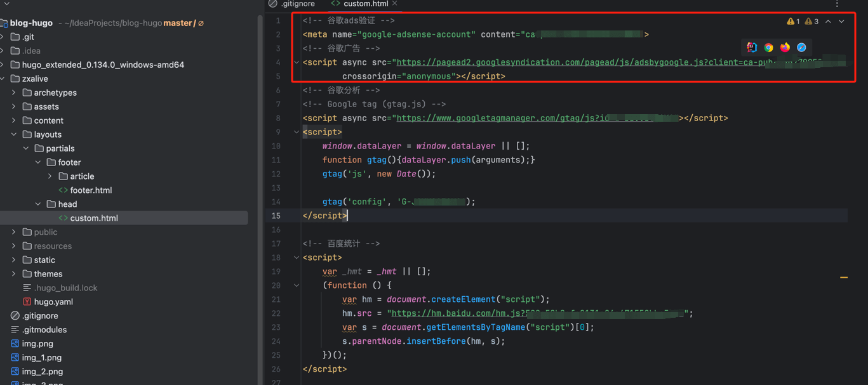Fold the script block at line 9
The height and width of the screenshot is (385, 868).
point(297,132)
